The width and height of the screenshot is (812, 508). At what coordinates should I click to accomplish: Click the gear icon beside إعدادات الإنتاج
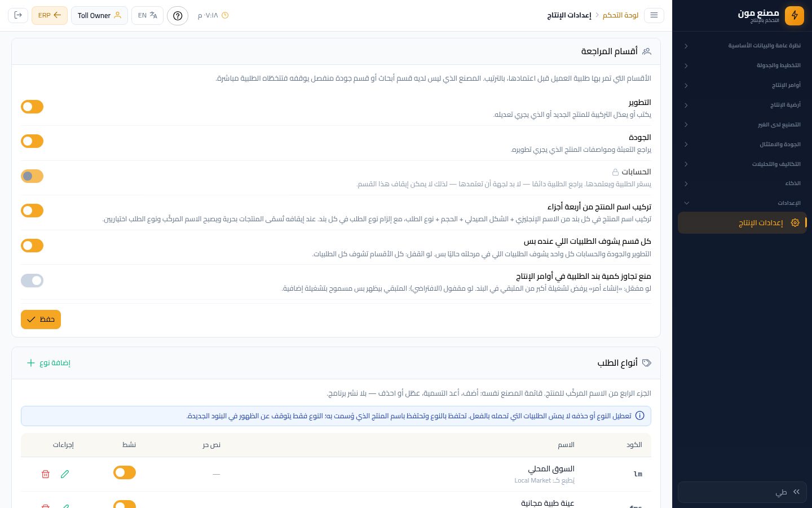(795, 223)
